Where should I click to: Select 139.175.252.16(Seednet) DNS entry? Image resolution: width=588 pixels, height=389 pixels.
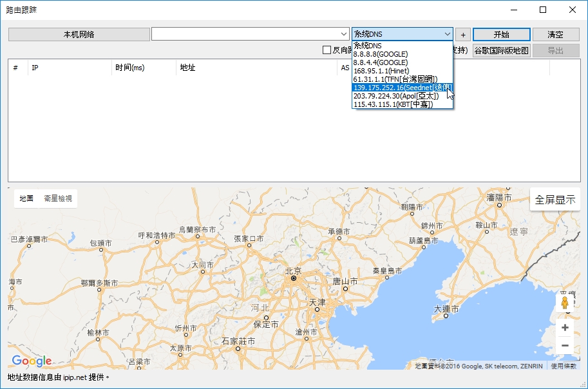tap(402, 88)
